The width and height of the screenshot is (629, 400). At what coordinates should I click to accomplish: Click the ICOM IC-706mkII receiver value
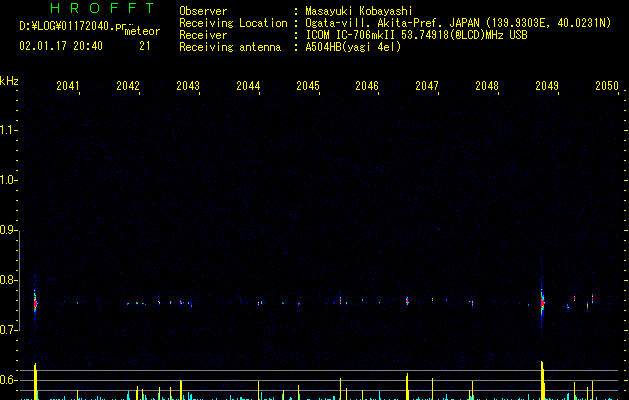[x=416, y=35]
